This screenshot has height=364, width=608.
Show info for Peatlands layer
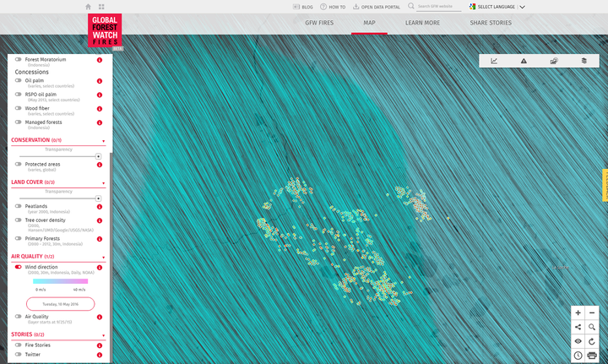point(100,207)
